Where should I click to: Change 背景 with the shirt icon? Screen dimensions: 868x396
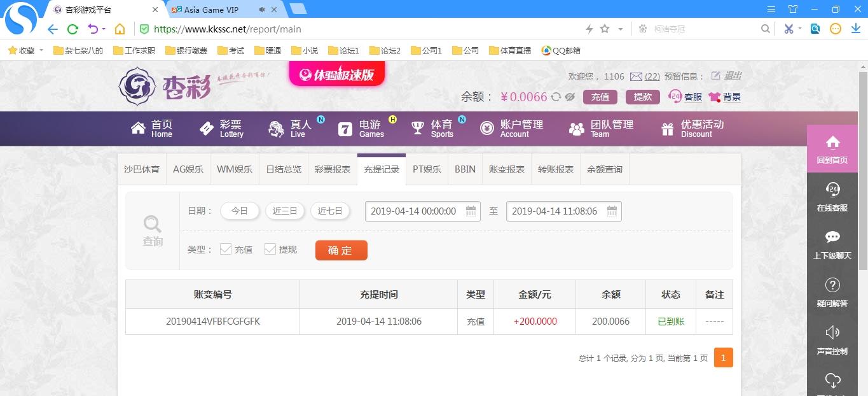tap(715, 97)
